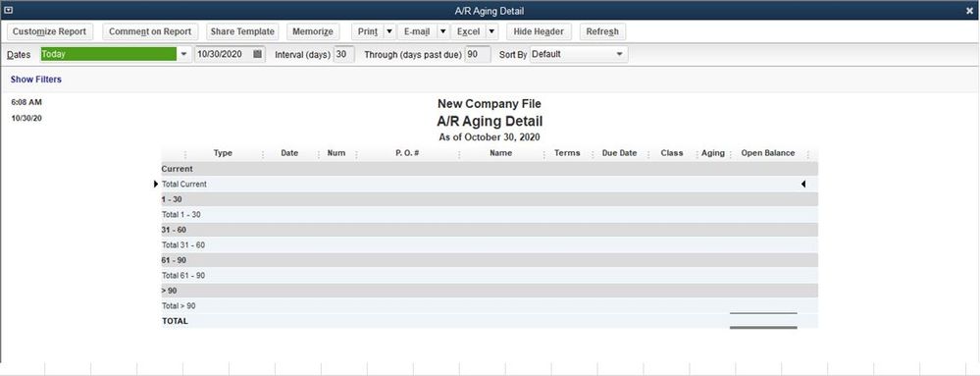Select the Total 1 - 30 row
This screenshot has width=980, height=376.
click(x=490, y=215)
